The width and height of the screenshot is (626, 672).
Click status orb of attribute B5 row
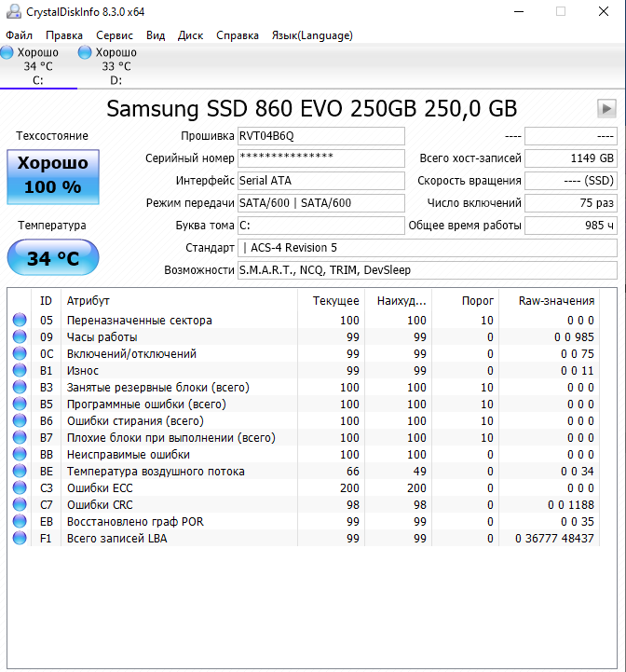20,404
